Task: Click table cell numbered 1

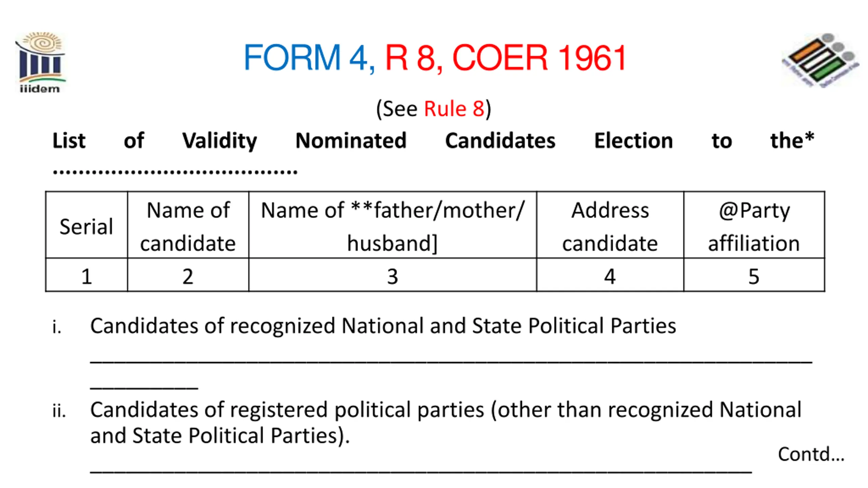Action: 86,275
